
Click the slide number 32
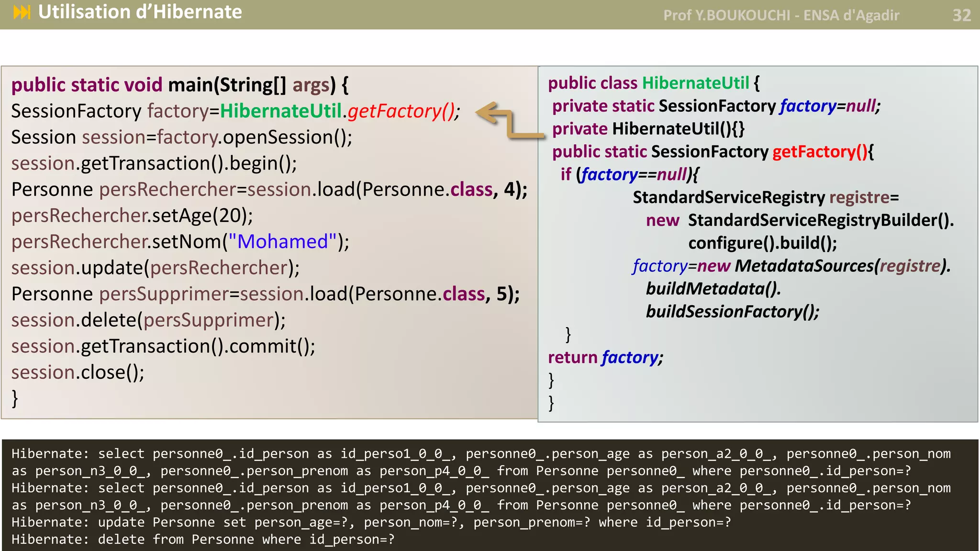(961, 15)
